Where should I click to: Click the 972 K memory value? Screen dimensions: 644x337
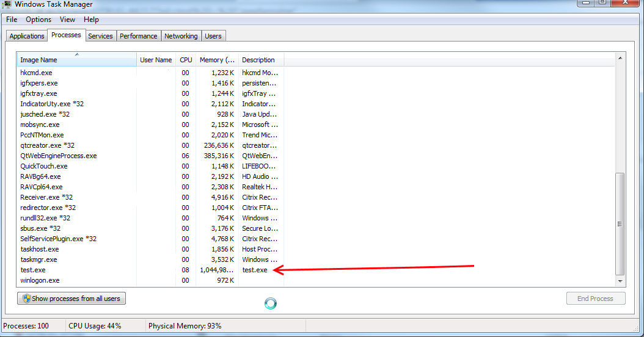click(225, 280)
